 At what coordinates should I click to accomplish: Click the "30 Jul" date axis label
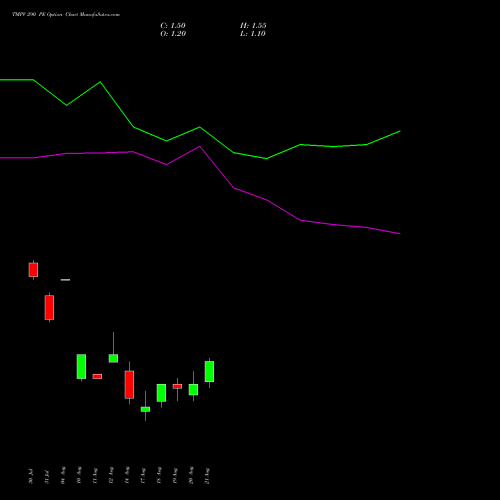click(x=31, y=476)
